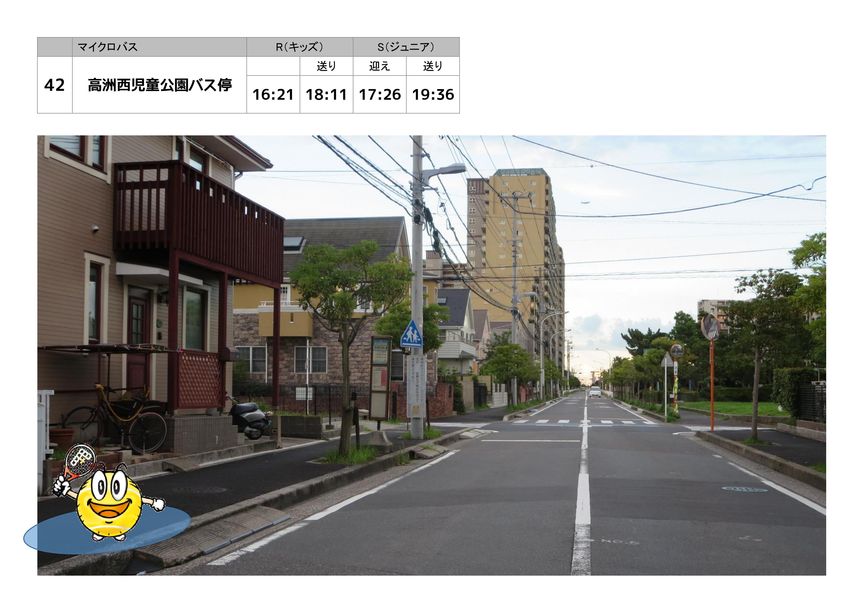Click the tennis ball mascot graphic
The width and height of the screenshot is (868, 614).
tap(108, 493)
